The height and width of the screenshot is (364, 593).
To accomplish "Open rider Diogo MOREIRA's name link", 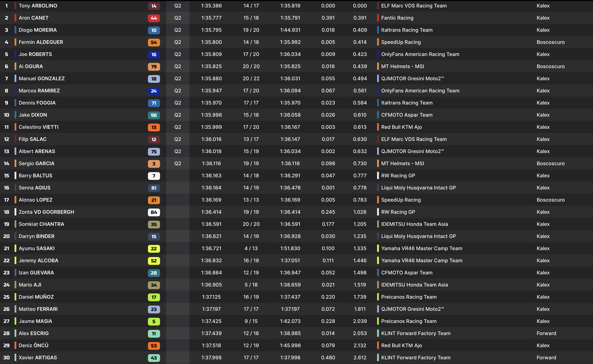I will (x=38, y=30).
